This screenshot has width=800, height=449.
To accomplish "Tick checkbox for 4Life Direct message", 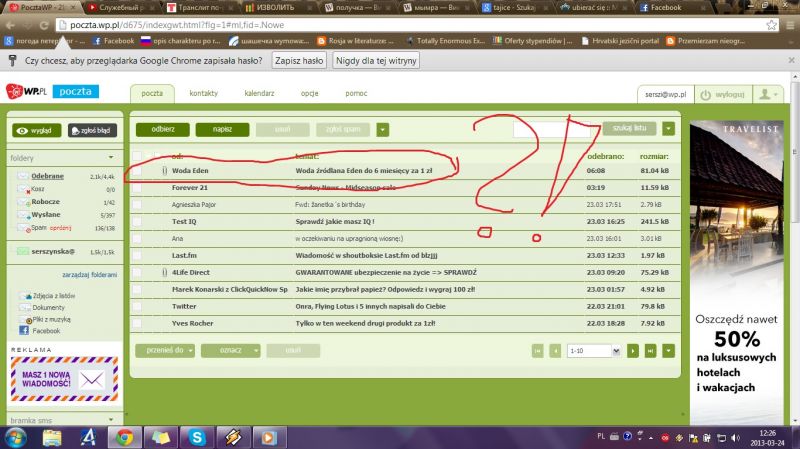I will pos(137,272).
